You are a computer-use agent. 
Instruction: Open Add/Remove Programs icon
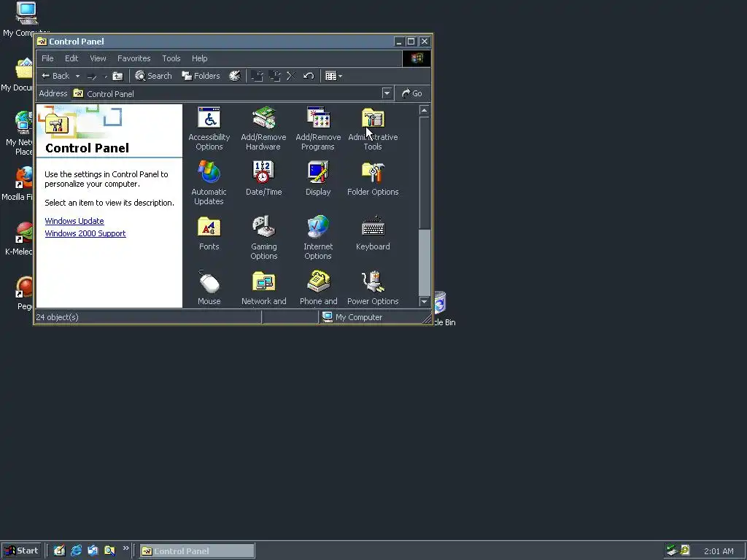click(318, 128)
